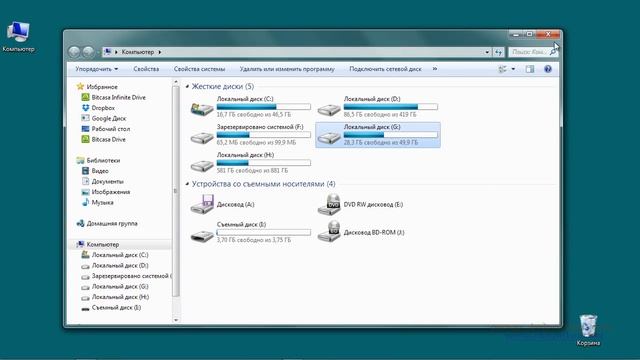Select Дисковод BD-ROM (J:) icon
Viewport: 640px width, 360px height.
[329, 232]
